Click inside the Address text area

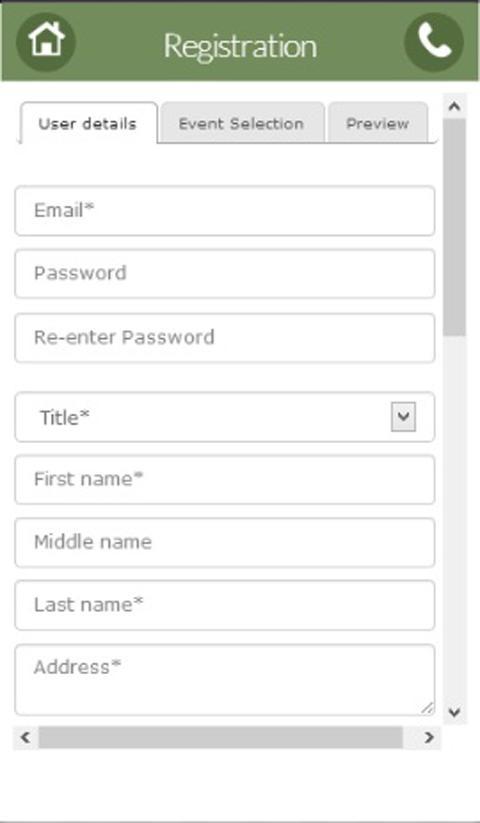(225, 680)
